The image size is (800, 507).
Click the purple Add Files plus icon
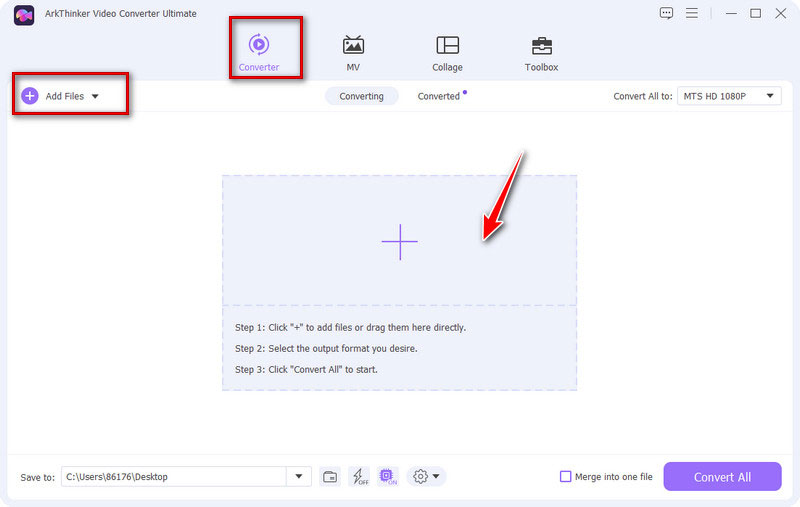(x=30, y=95)
